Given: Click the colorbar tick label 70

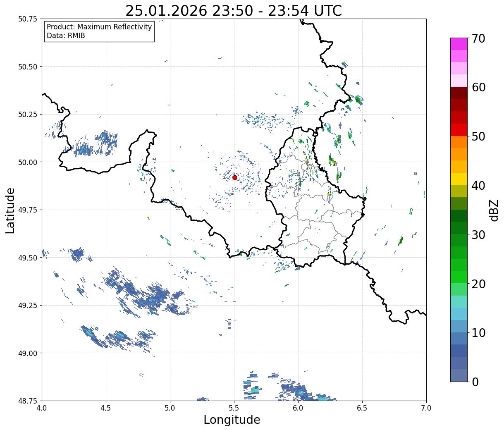Looking at the screenshot, I should point(478,38).
